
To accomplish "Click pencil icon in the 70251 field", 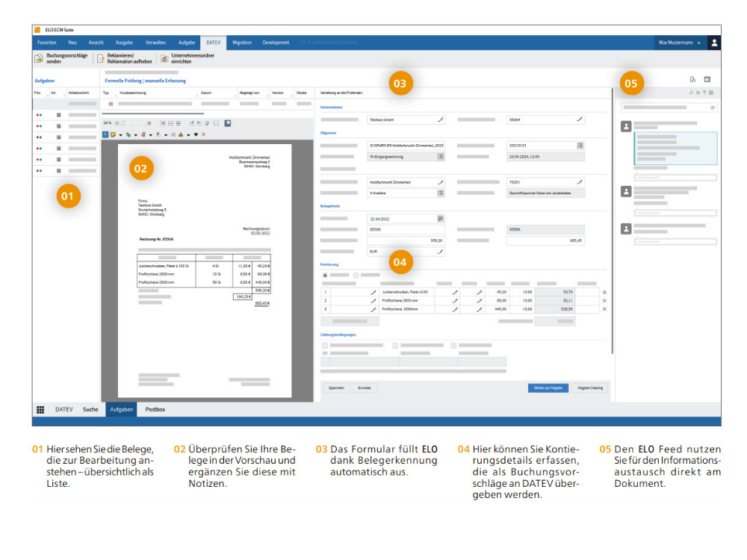I will [580, 182].
